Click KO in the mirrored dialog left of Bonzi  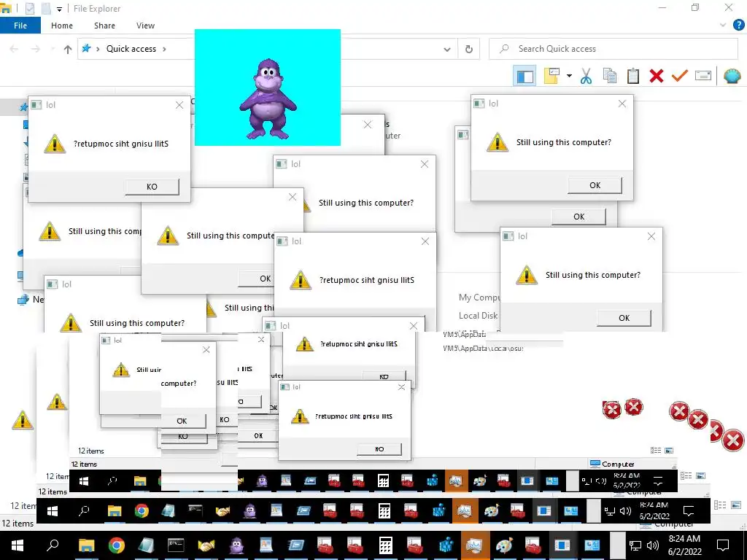coord(152,187)
